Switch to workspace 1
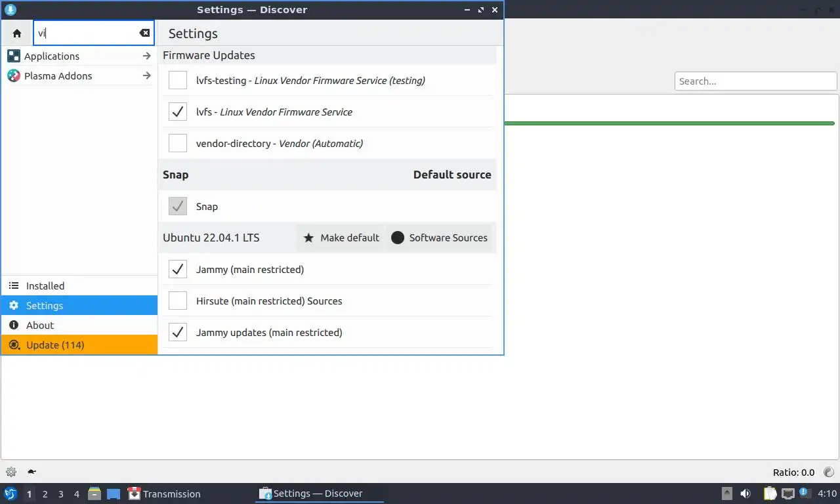The height and width of the screenshot is (504, 840). [x=30, y=493]
